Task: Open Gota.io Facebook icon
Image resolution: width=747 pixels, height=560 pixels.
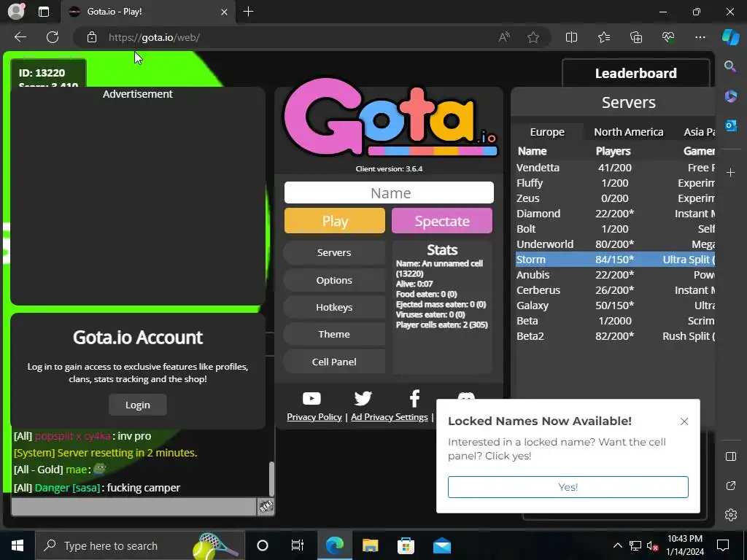Action: [414, 398]
